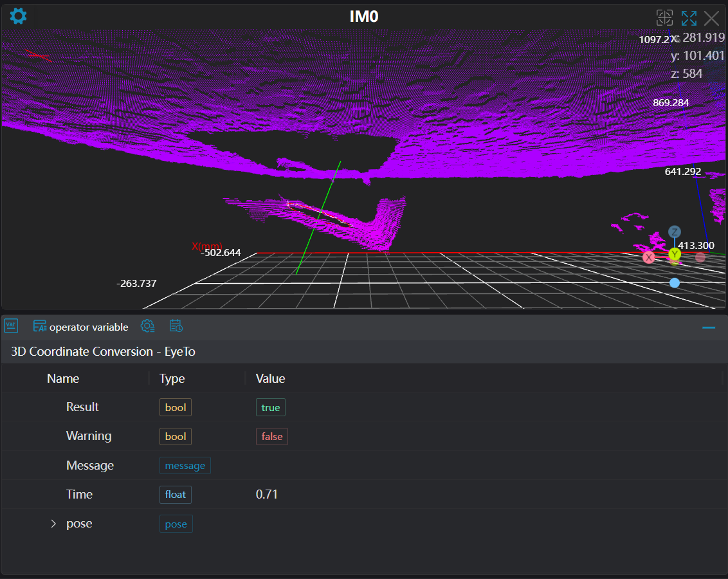728x579 pixels.
Task: Click the Y axis on the orientation gizmo
Action: coord(674,254)
